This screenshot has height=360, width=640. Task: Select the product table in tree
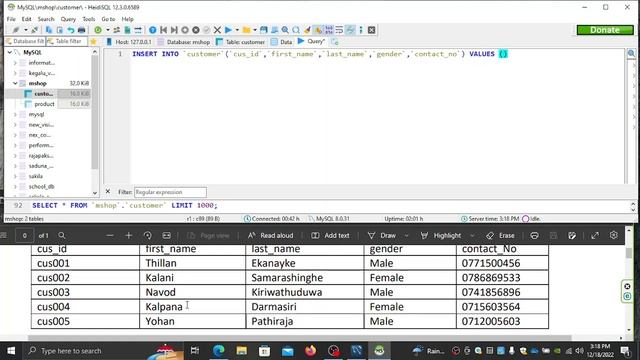point(44,104)
